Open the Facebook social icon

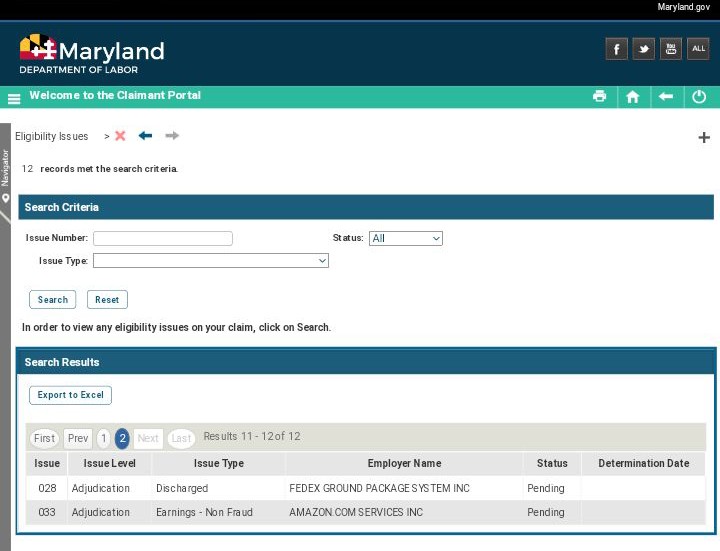tap(616, 49)
